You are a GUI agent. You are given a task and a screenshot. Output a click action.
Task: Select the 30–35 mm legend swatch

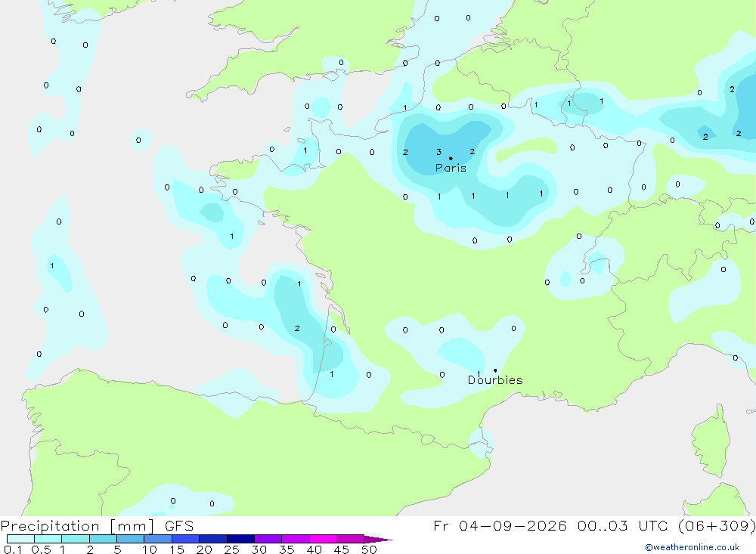click(x=268, y=539)
